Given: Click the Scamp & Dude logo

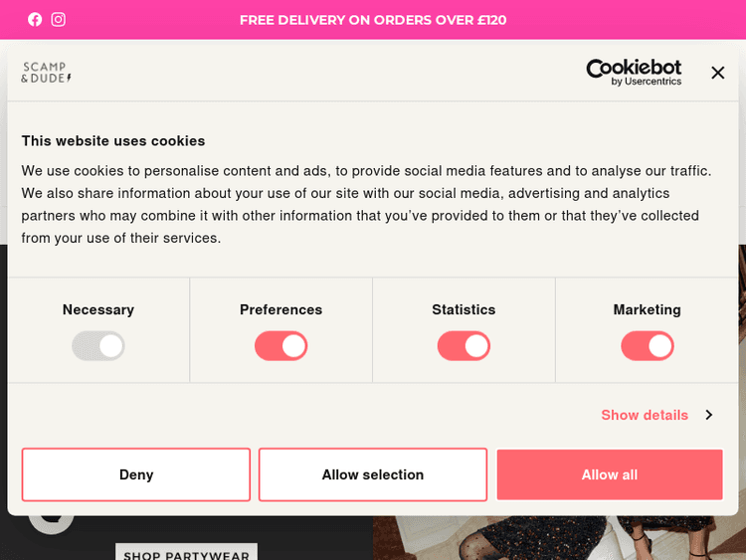Looking at the screenshot, I should point(47,72).
